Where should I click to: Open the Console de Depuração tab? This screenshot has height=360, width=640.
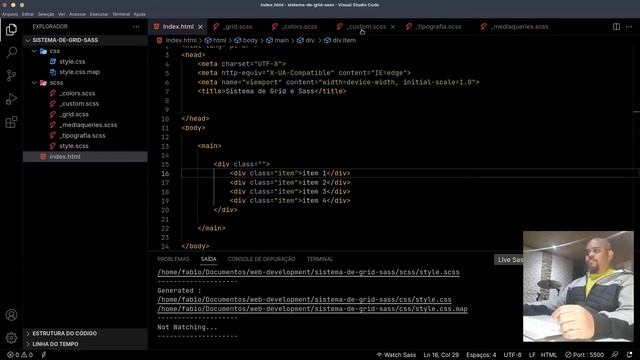coord(261,259)
